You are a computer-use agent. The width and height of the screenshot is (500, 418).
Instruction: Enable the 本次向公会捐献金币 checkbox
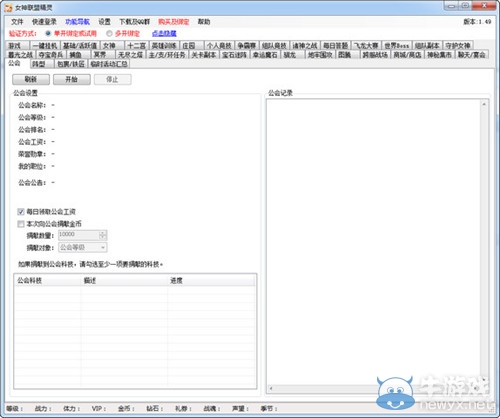point(21,224)
